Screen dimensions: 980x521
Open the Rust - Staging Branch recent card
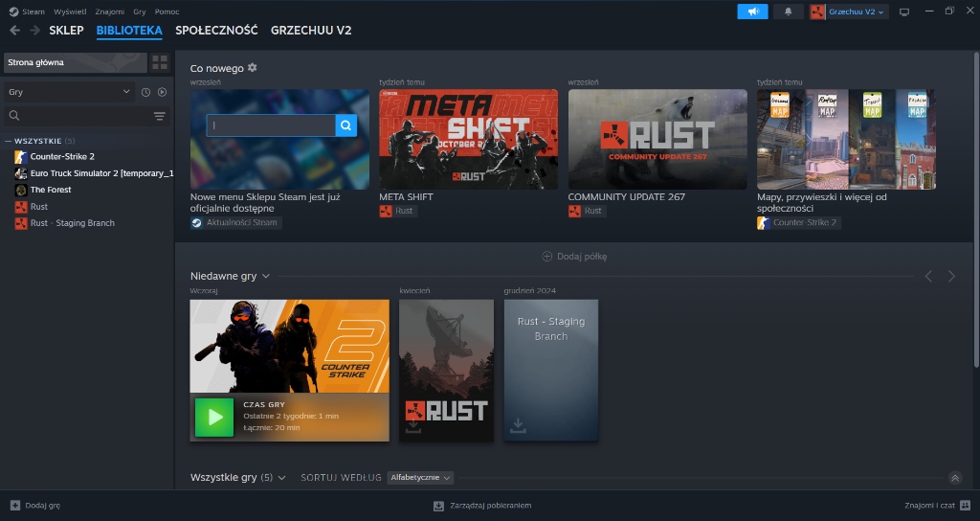(x=550, y=371)
